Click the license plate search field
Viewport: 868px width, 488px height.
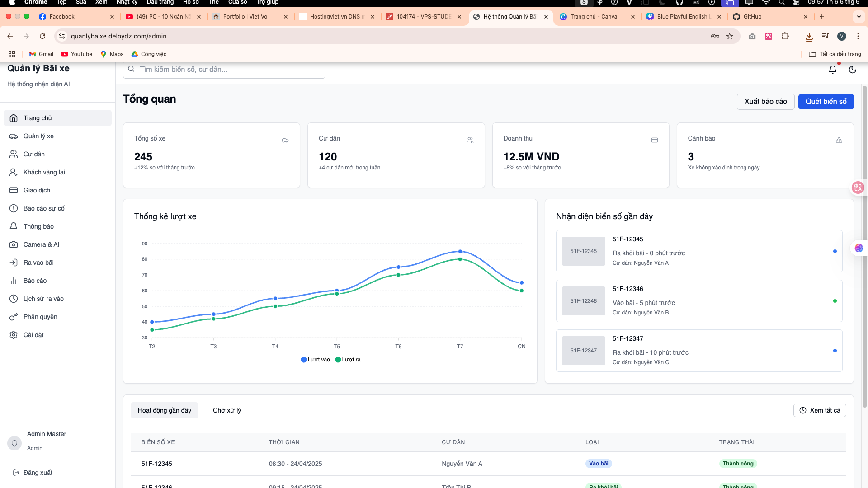point(224,70)
